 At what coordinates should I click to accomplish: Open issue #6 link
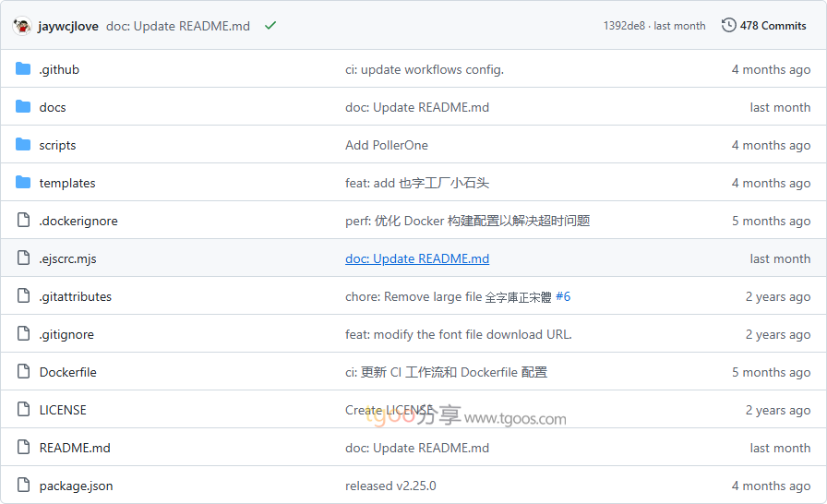pyautogui.click(x=563, y=296)
